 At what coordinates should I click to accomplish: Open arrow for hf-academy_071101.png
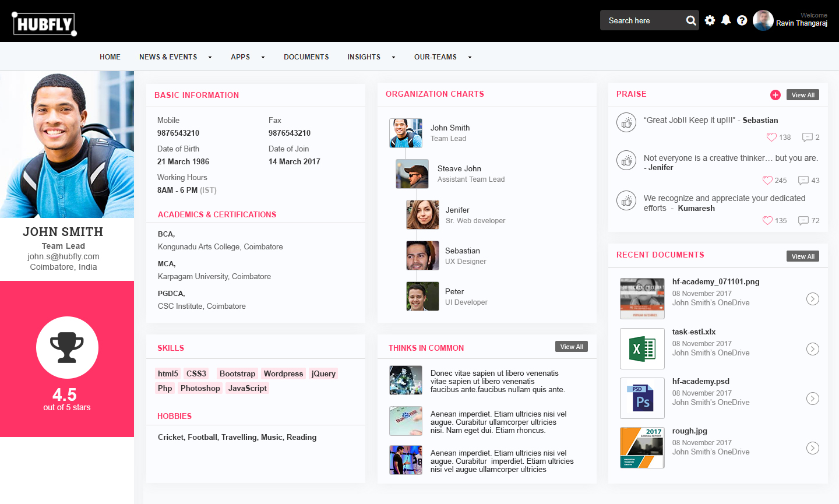point(813,299)
